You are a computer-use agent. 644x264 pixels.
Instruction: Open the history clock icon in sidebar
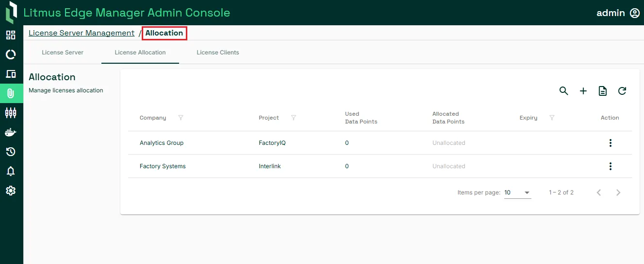click(x=11, y=152)
